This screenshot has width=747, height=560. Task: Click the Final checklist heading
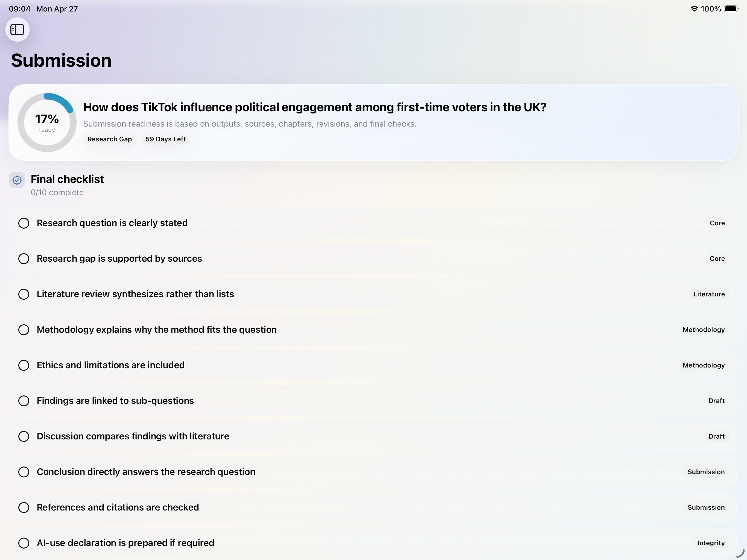point(67,179)
